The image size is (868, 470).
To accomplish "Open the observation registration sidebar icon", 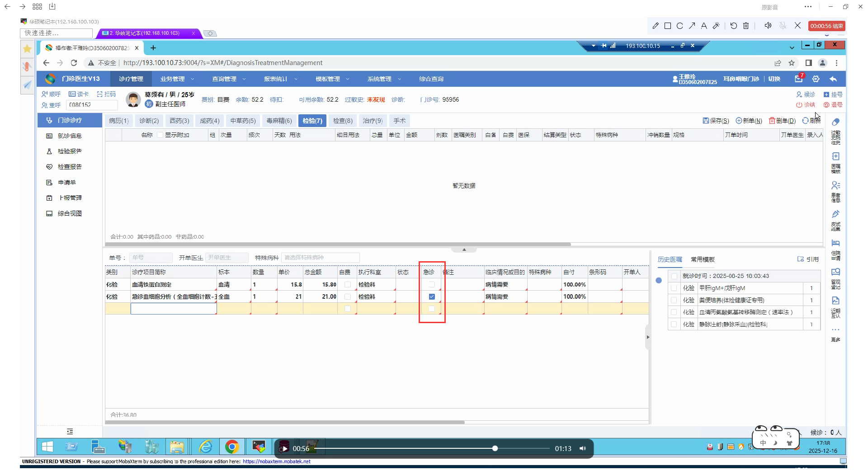I will [x=835, y=278].
